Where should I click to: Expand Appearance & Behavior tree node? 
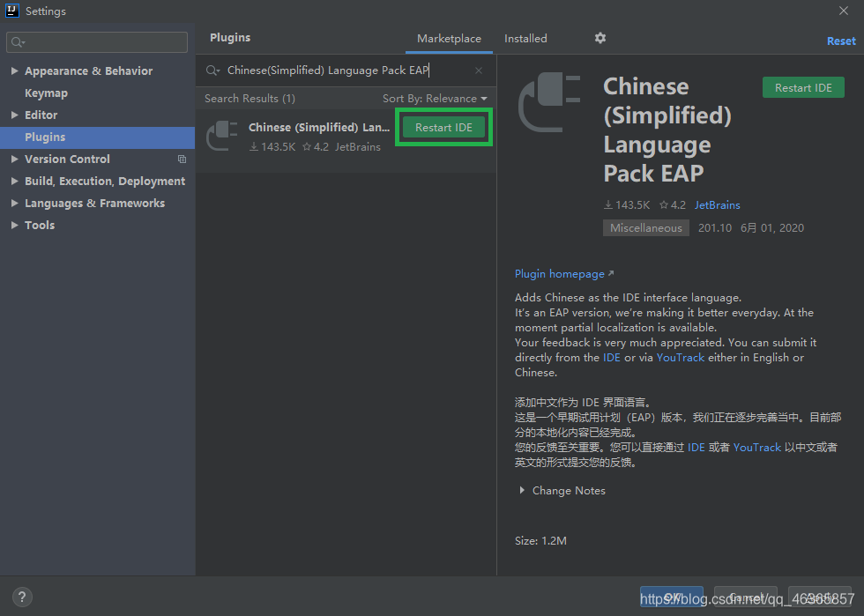tap(14, 71)
